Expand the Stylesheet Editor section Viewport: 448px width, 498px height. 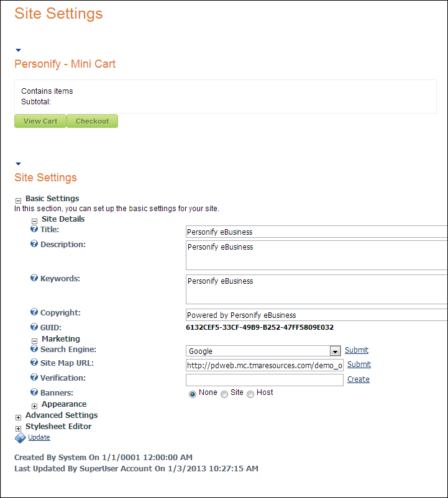[18, 427]
